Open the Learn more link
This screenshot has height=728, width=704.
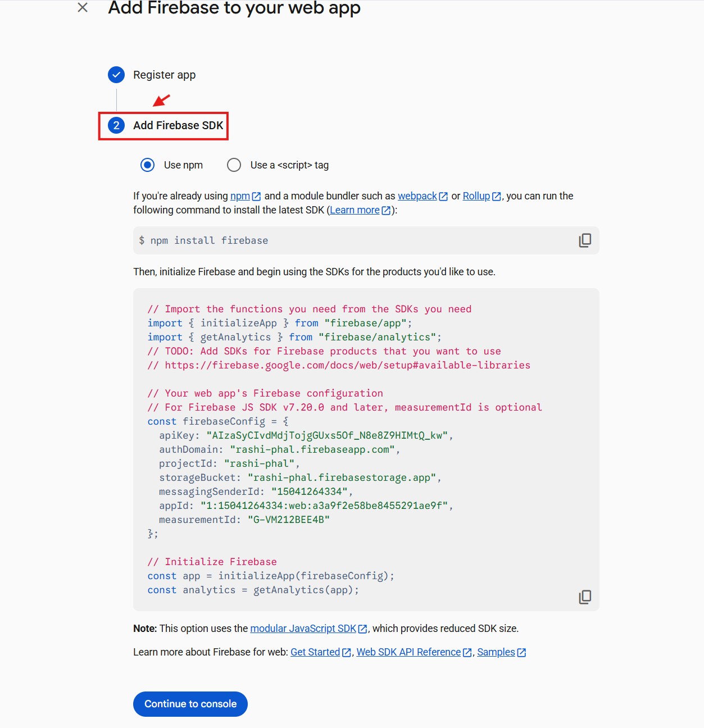[355, 210]
